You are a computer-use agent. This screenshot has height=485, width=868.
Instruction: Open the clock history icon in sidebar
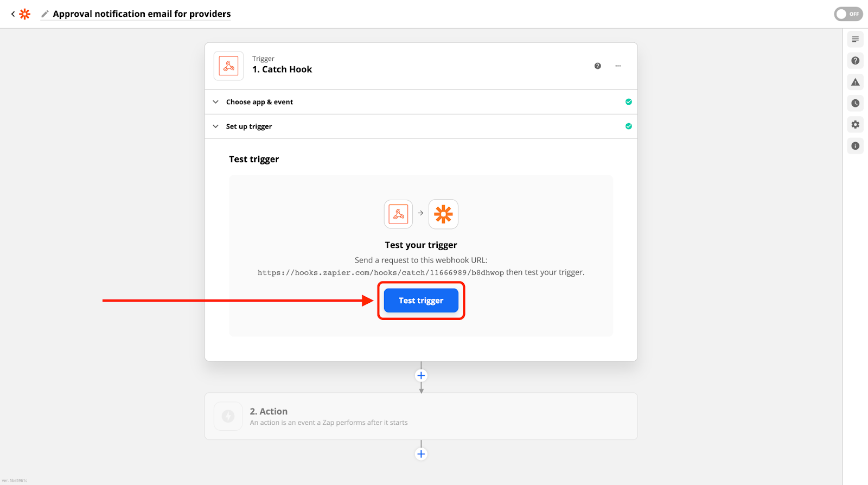(856, 103)
